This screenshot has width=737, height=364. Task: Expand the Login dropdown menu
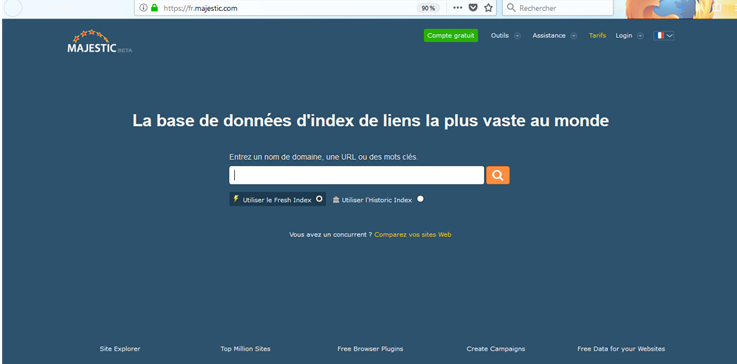pyautogui.click(x=629, y=36)
